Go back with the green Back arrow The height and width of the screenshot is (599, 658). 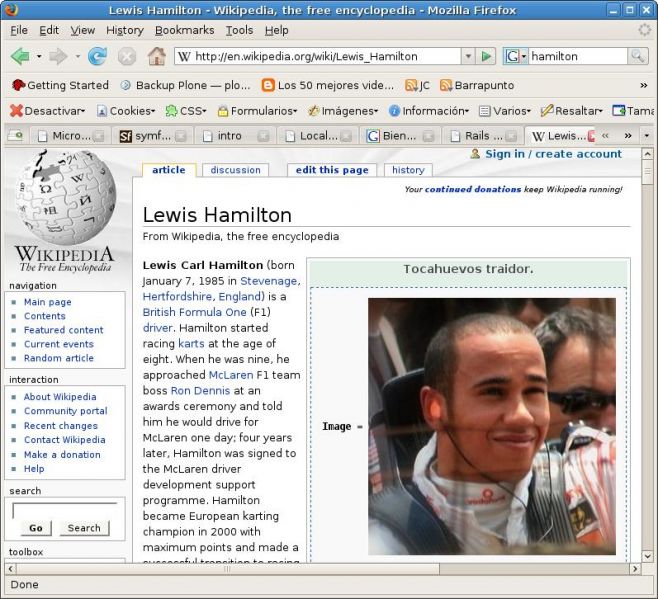(20, 56)
